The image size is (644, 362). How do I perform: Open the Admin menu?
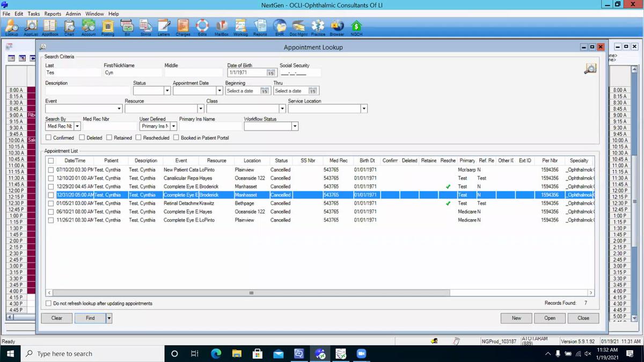pos(73,13)
